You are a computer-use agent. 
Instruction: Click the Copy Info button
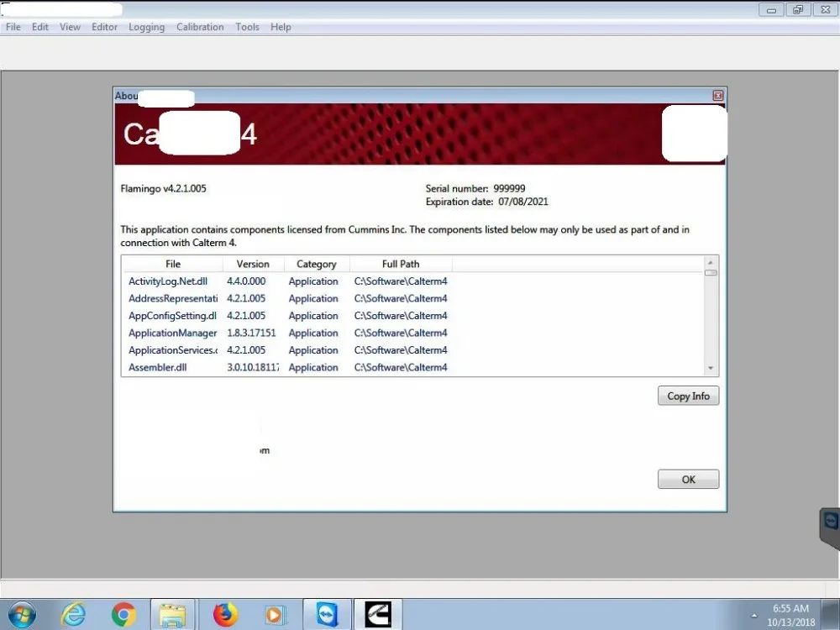pyautogui.click(x=688, y=395)
